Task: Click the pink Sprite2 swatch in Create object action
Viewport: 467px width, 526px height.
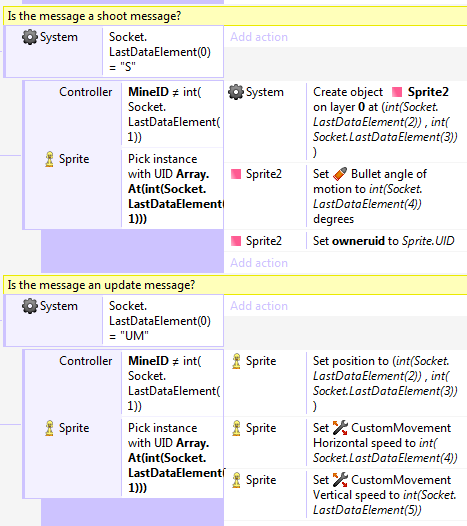Action: [397, 92]
